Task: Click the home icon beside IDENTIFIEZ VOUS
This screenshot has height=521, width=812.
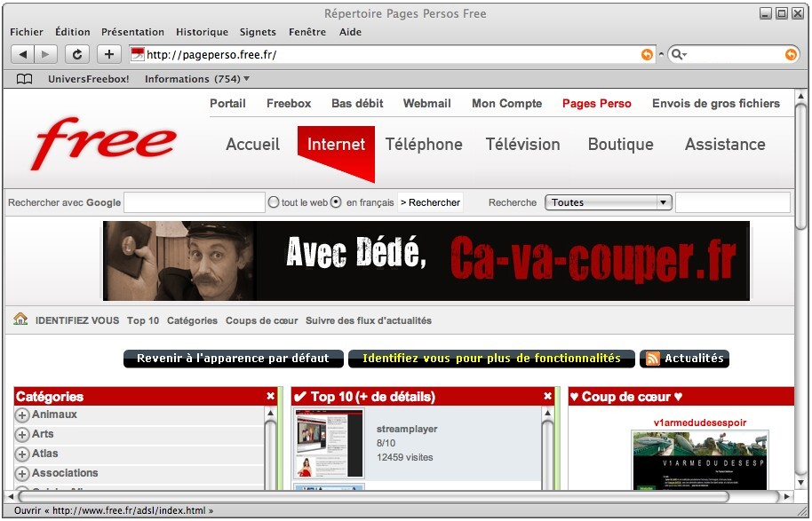Action: (x=20, y=320)
